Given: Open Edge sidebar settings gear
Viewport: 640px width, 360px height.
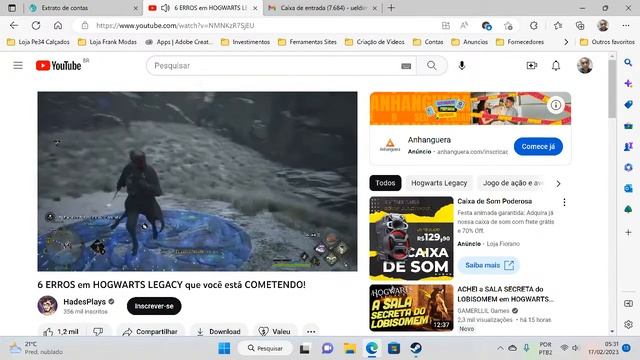Looking at the screenshot, I should (x=628, y=324).
